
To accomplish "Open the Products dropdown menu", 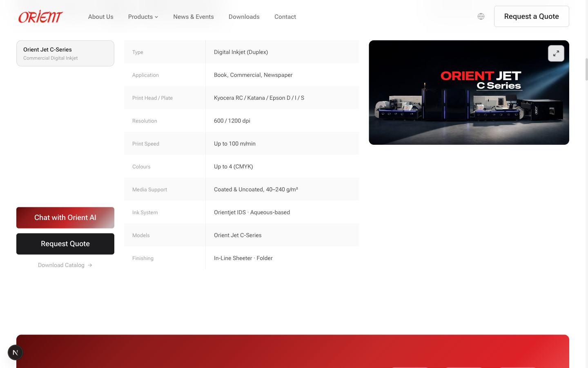I will tap(140, 17).
